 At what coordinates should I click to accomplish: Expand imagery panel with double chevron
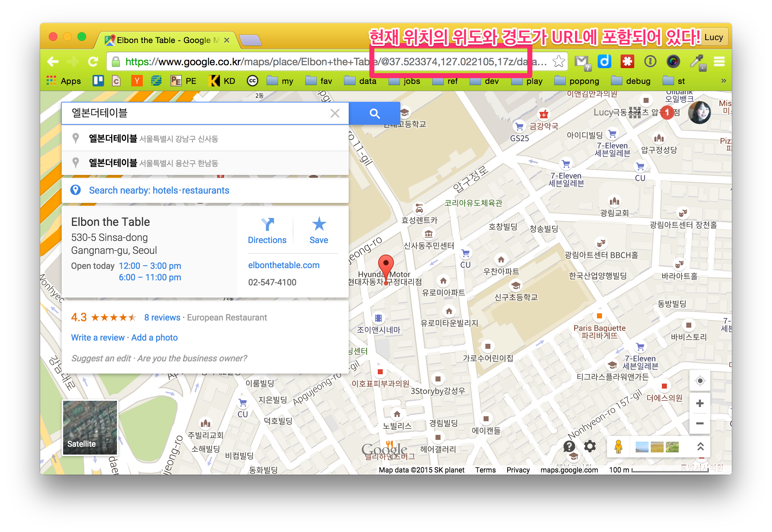click(x=700, y=447)
